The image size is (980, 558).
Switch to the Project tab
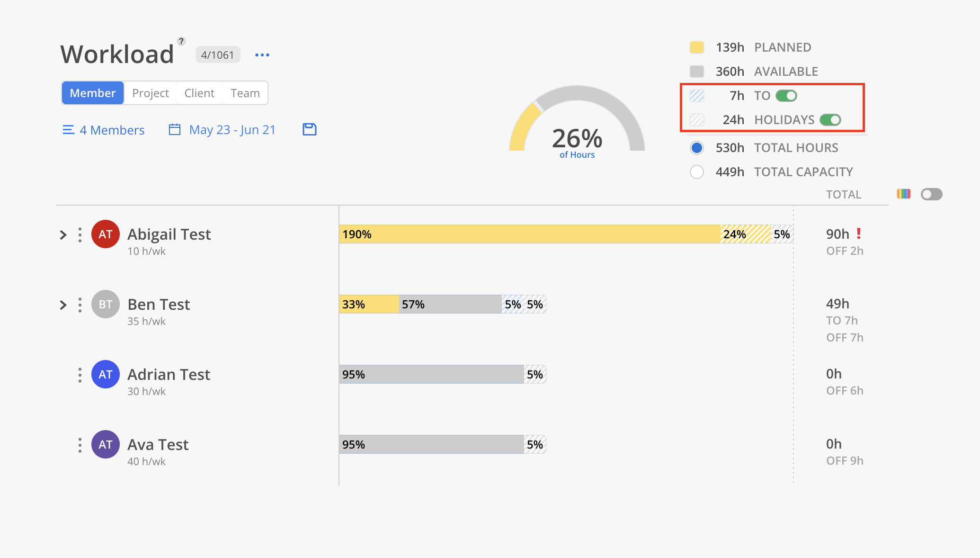point(151,93)
